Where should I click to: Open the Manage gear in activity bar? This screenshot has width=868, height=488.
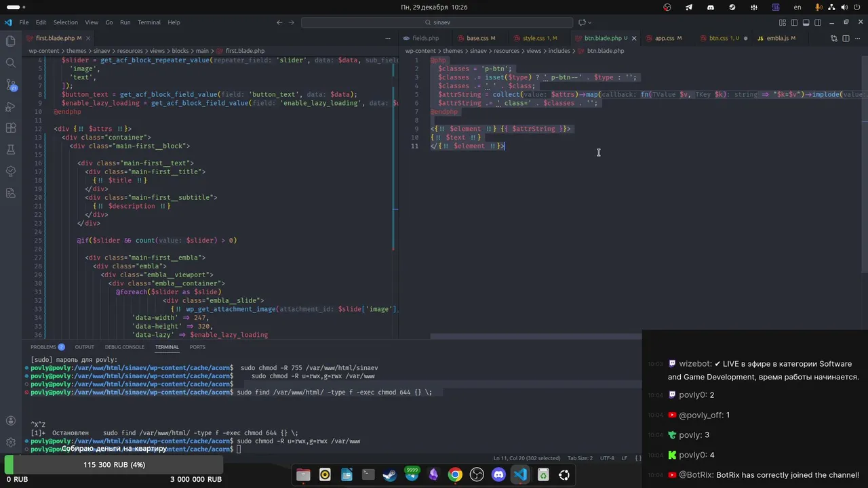pyautogui.click(x=10, y=443)
